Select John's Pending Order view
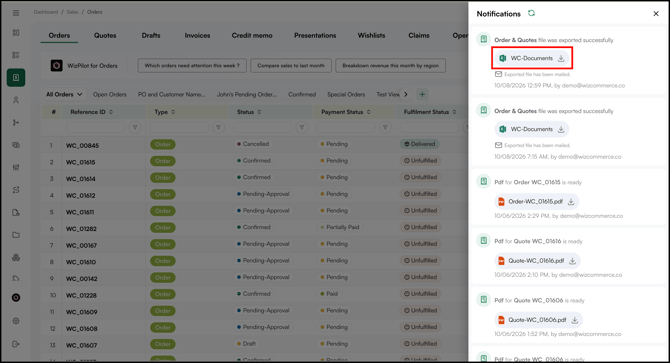This screenshot has width=670, height=363. pyautogui.click(x=247, y=94)
